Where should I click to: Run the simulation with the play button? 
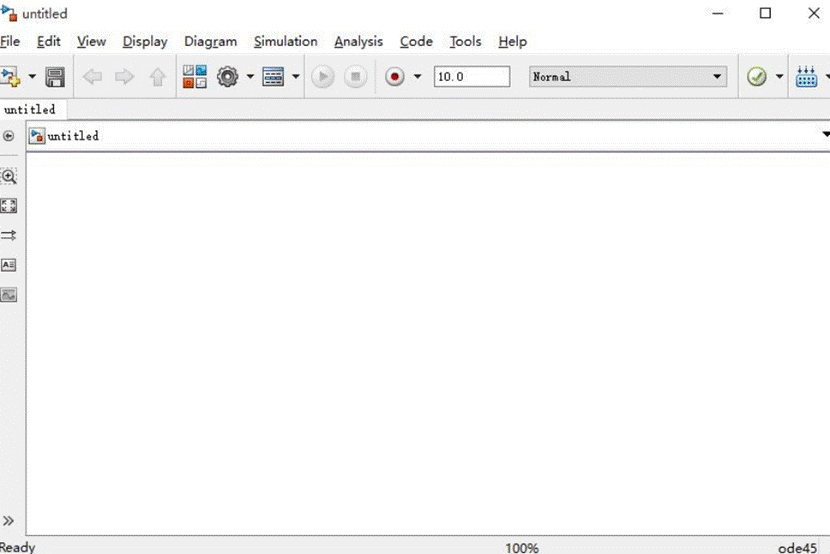(x=323, y=77)
